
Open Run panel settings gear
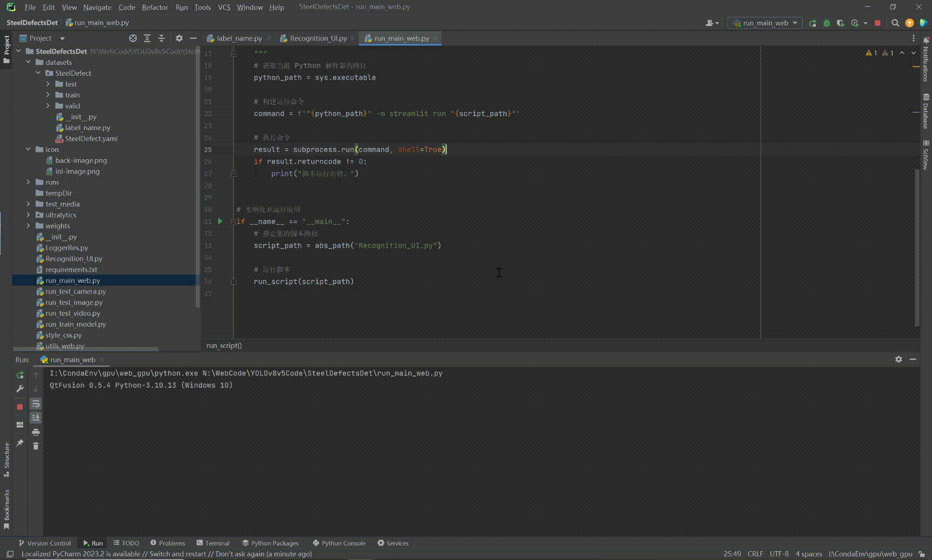(x=899, y=359)
